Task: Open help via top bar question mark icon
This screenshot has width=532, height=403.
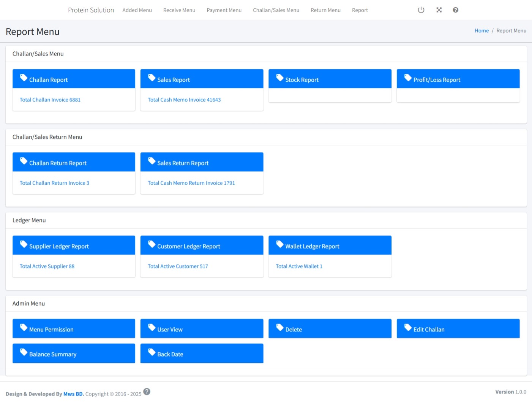Action: [x=455, y=10]
